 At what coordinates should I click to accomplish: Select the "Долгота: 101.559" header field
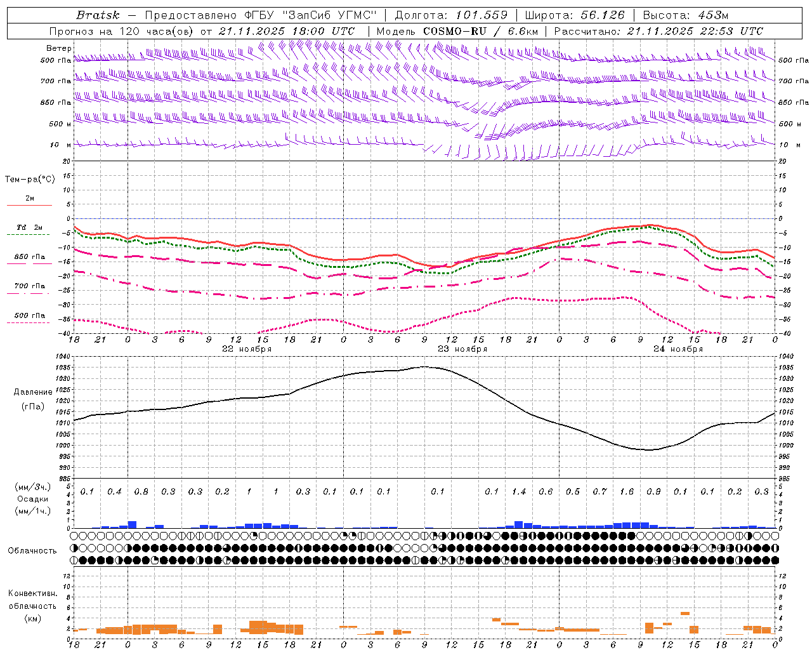pyautogui.click(x=451, y=15)
